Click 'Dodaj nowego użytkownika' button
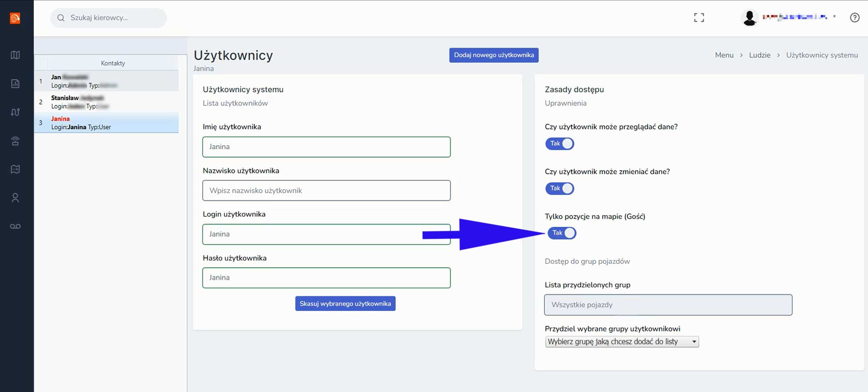868x392 pixels. 494,55
